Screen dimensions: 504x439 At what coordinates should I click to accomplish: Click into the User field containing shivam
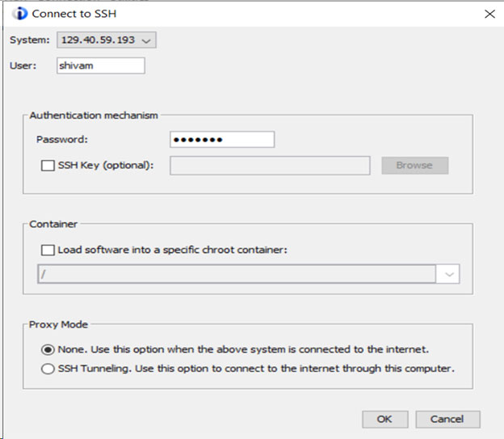(x=101, y=65)
